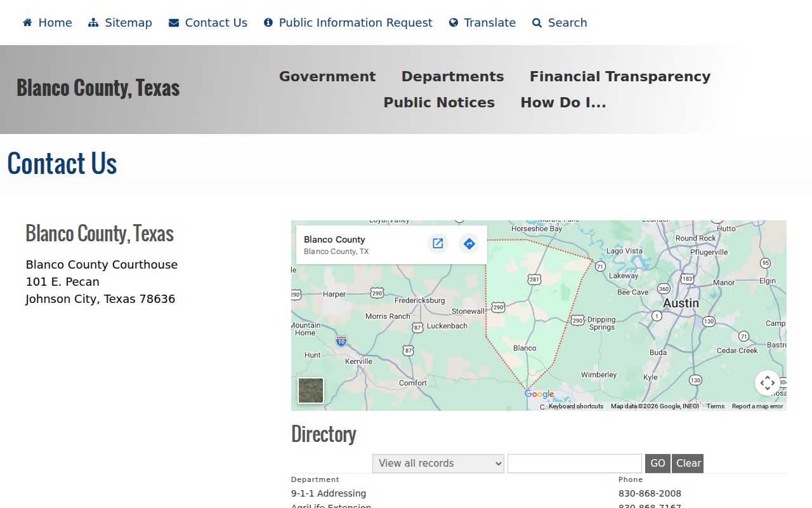This screenshot has height=508, width=812.
Task: Click the Search magnifier icon
Action: click(x=537, y=23)
